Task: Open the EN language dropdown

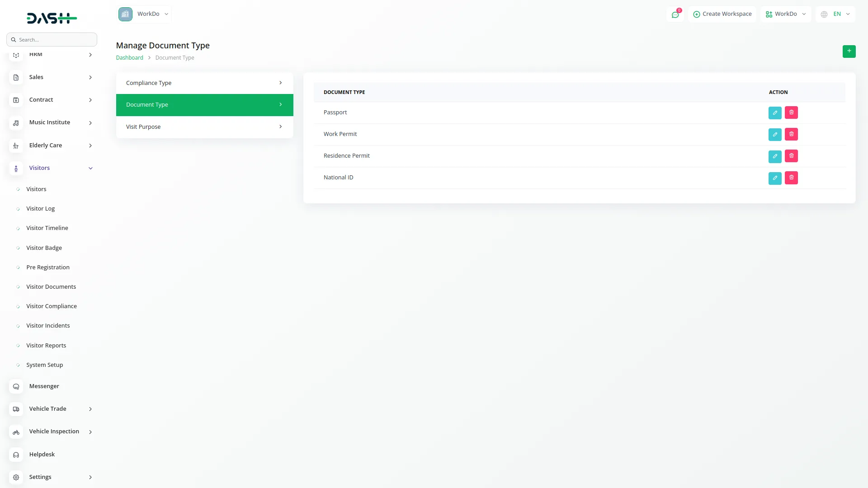Action: point(836,14)
